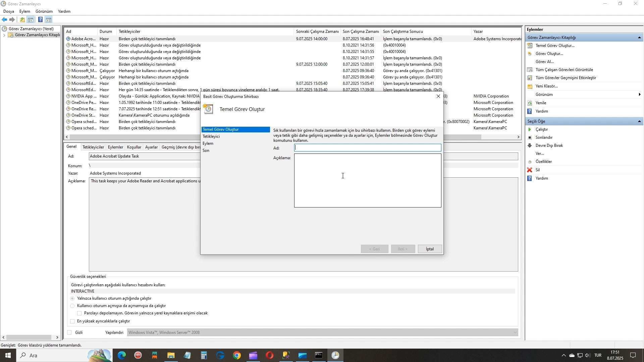Switch to the Eylemler tab
This screenshot has height=362, width=644.
(115, 147)
